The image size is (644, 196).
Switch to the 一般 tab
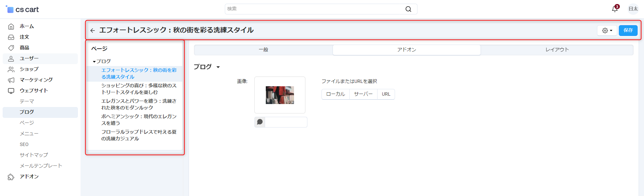[x=263, y=50]
